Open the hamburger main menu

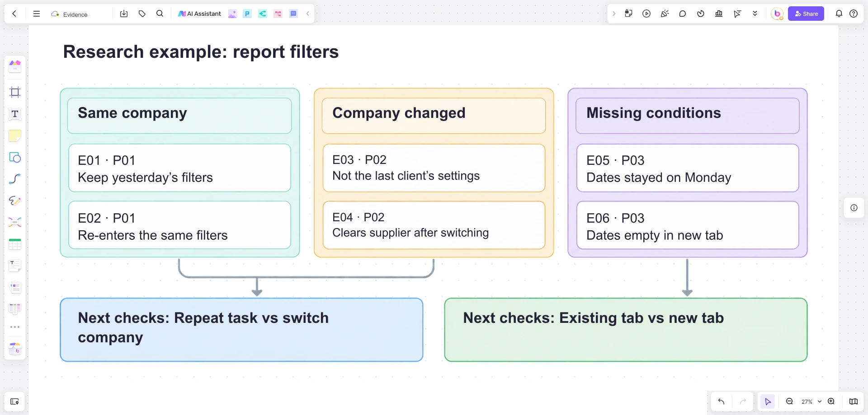click(37, 14)
